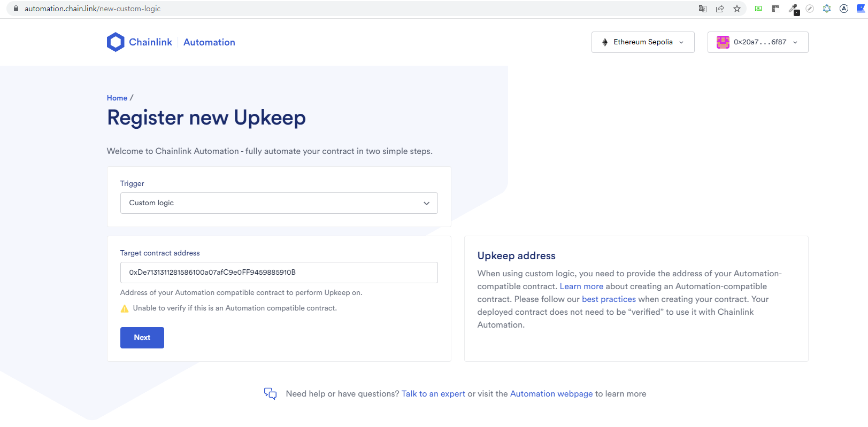Expand the Trigger Custom logic dropdown
Image resolution: width=868 pixels, height=427 pixels.
tap(279, 203)
